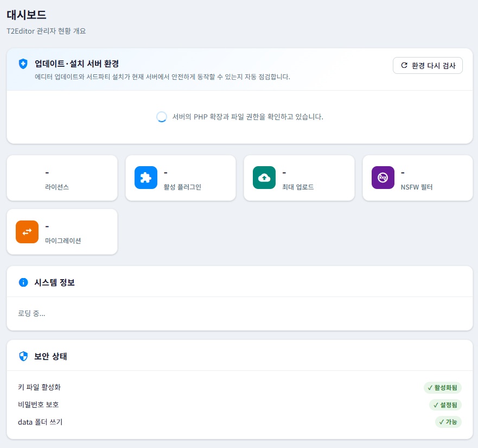
Task: Click the shield icon beside 보안 상태
Action: point(23,356)
